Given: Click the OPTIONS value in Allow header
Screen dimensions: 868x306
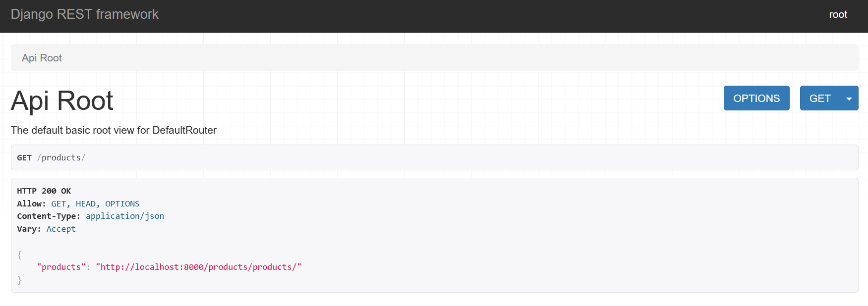Looking at the screenshot, I should 122,204.
